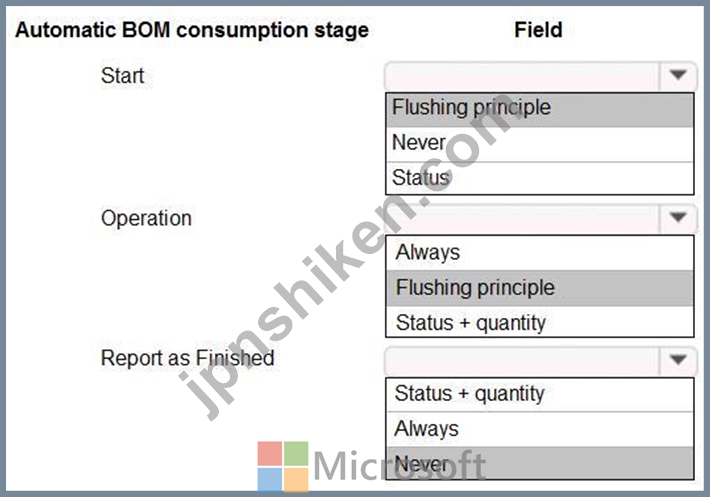Click the Operation stage label
This screenshot has height=497, width=710.
(146, 219)
